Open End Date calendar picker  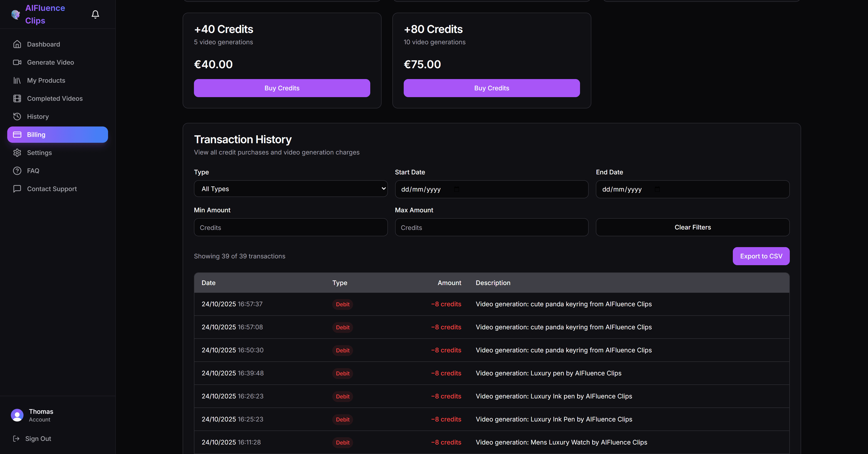click(x=657, y=189)
